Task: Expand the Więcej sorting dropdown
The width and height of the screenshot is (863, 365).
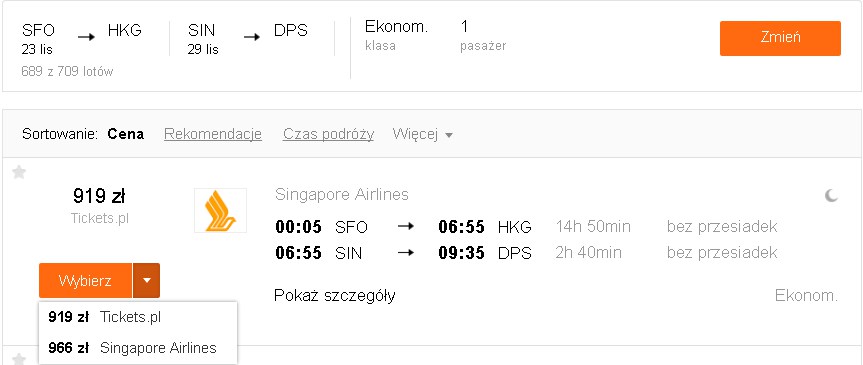Action: click(422, 134)
